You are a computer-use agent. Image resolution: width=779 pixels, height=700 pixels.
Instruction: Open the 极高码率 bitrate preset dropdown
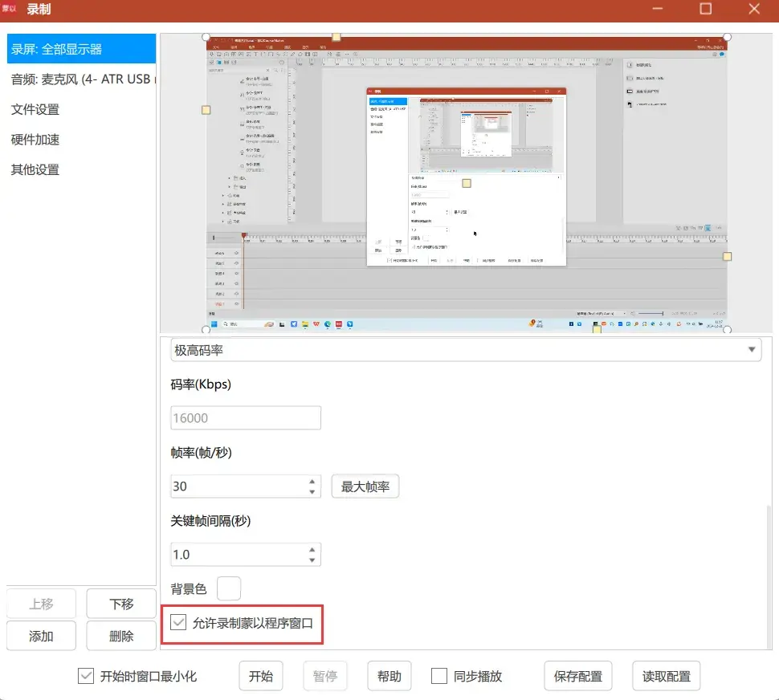[x=466, y=350]
